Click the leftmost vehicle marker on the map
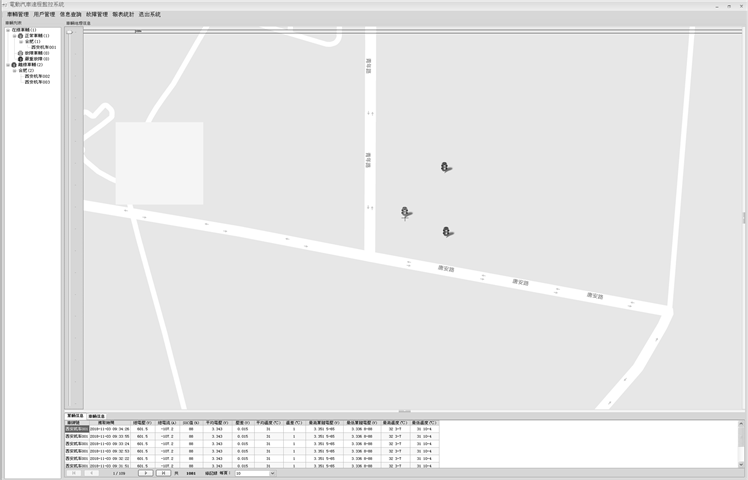748x480 pixels. tap(405, 212)
